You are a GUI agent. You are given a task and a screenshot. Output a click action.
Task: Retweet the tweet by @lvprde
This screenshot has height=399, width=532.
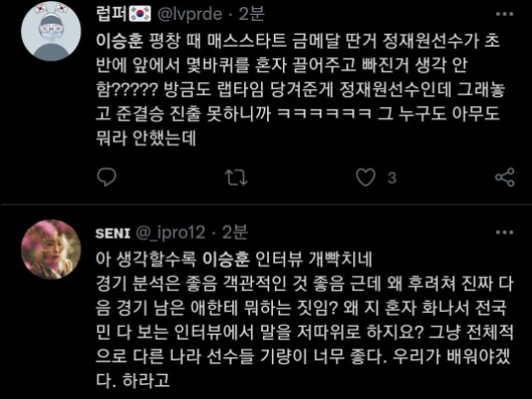[236, 177]
